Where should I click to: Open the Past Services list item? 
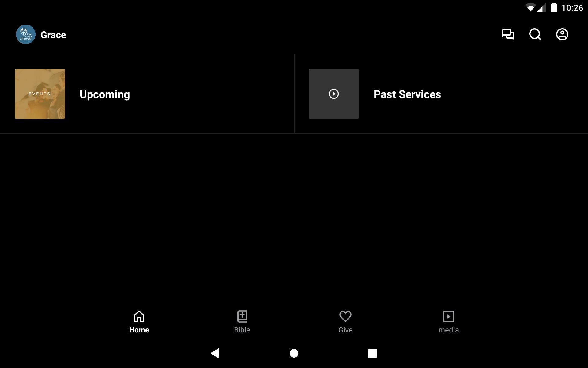(x=441, y=94)
